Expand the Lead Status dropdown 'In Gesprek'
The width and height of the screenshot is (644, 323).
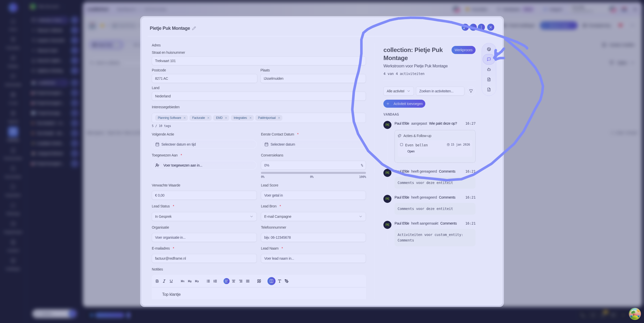point(204,217)
